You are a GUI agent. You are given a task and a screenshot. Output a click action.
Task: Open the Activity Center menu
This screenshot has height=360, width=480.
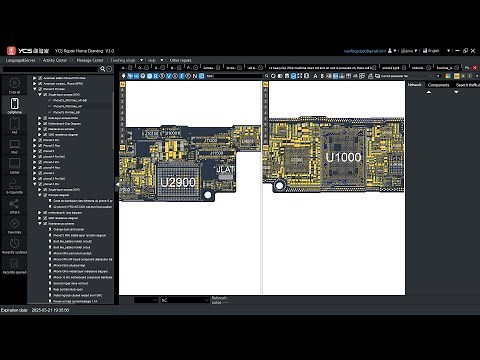point(55,60)
